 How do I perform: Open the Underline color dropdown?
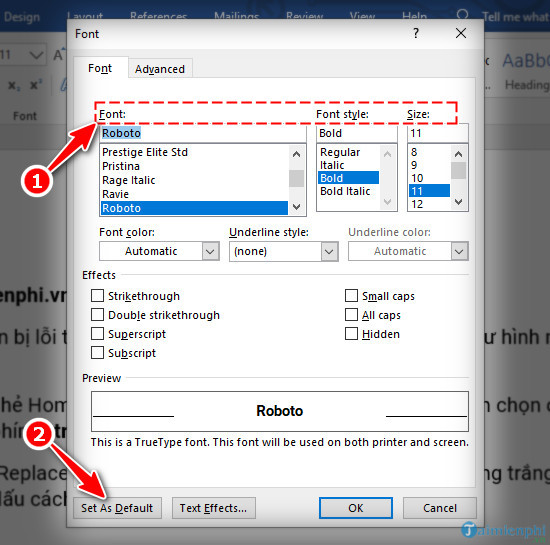pyautogui.click(x=459, y=251)
